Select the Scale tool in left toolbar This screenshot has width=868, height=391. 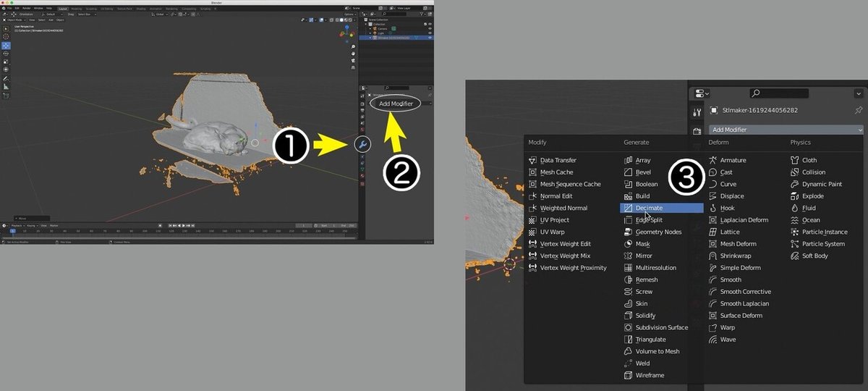tap(6, 62)
